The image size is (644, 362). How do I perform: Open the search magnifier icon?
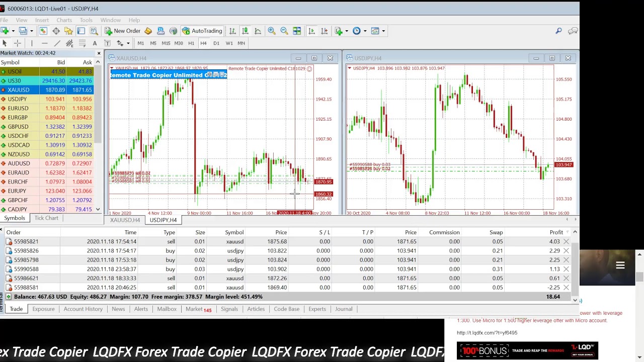pyautogui.click(x=558, y=31)
